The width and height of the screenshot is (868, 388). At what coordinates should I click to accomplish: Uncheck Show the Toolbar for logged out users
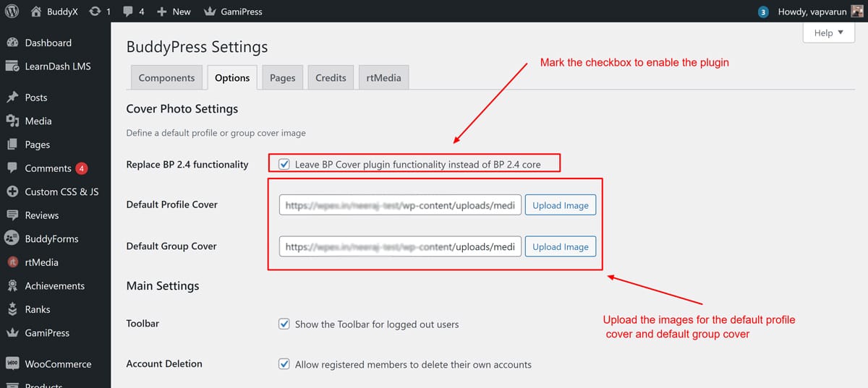click(x=284, y=324)
